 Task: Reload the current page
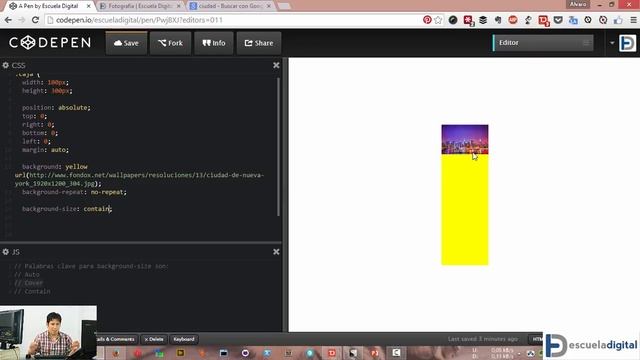click(x=35, y=20)
